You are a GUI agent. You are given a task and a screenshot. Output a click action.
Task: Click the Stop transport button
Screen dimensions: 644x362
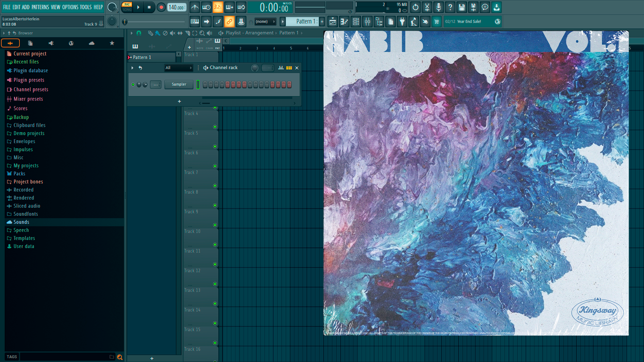tap(149, 7)
